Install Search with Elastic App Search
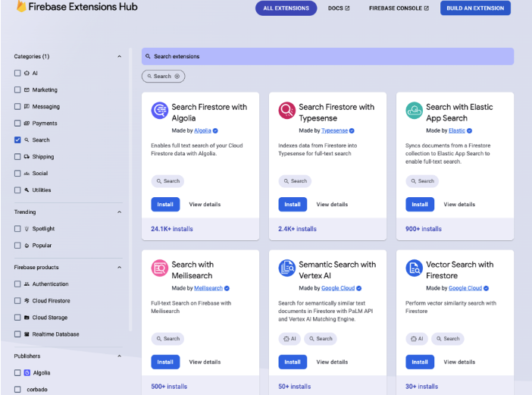The image size is (532, 395). coord(420,204)
